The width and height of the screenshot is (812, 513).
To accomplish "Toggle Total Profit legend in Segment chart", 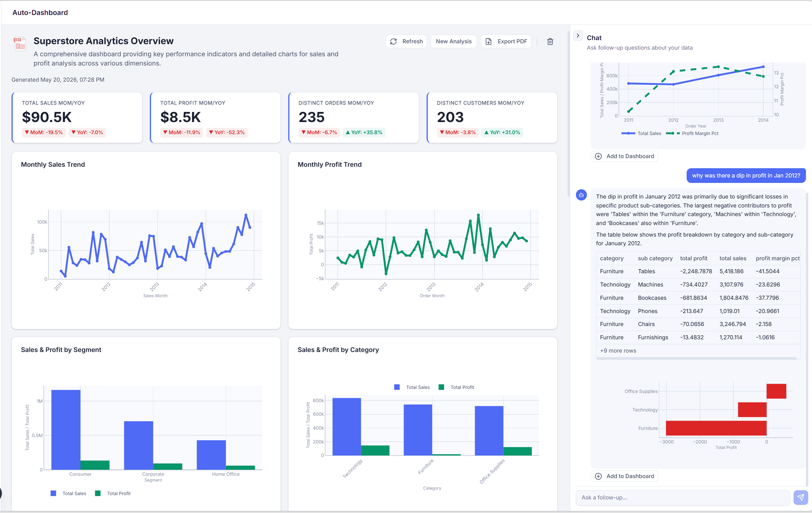I will [x=113, y=493].
